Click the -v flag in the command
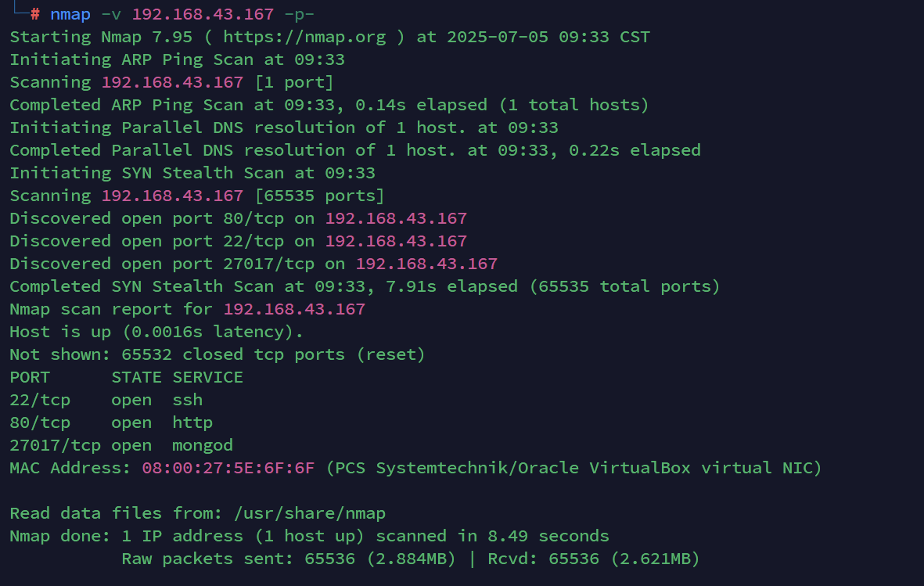The image size is (924, 586). coord(110,14)
